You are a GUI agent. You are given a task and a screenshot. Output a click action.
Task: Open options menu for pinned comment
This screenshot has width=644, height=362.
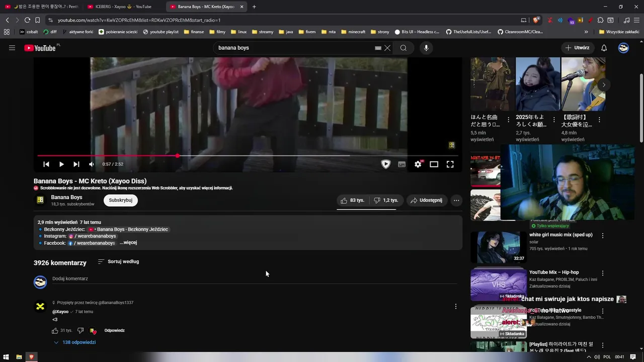(x=456, y=307)
